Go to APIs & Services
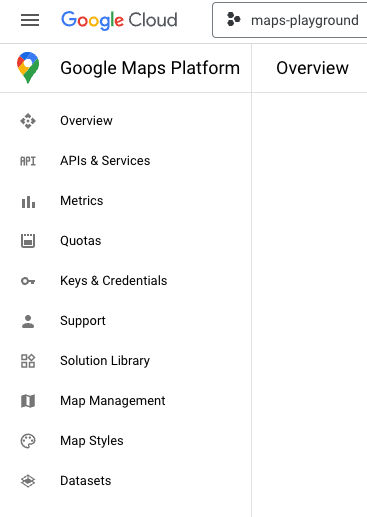The image size is (367, 517). (105, 161)
